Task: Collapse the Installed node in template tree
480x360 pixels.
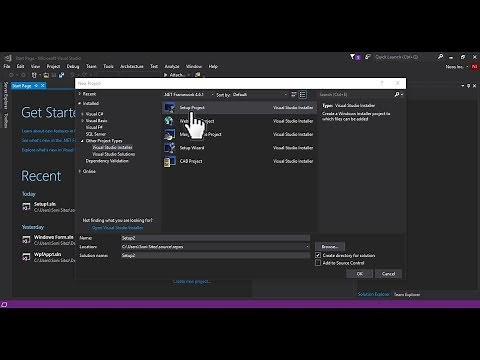Action: coord(80,103)
